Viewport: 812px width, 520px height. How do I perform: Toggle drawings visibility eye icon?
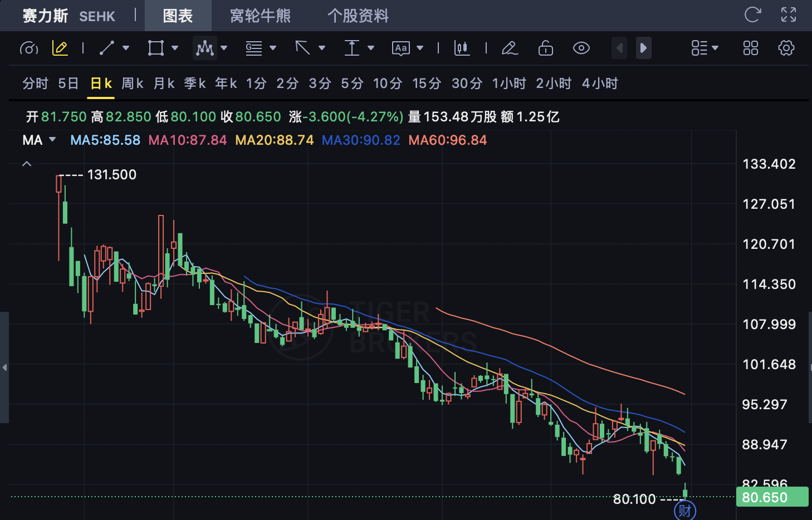tap(581, 48)
